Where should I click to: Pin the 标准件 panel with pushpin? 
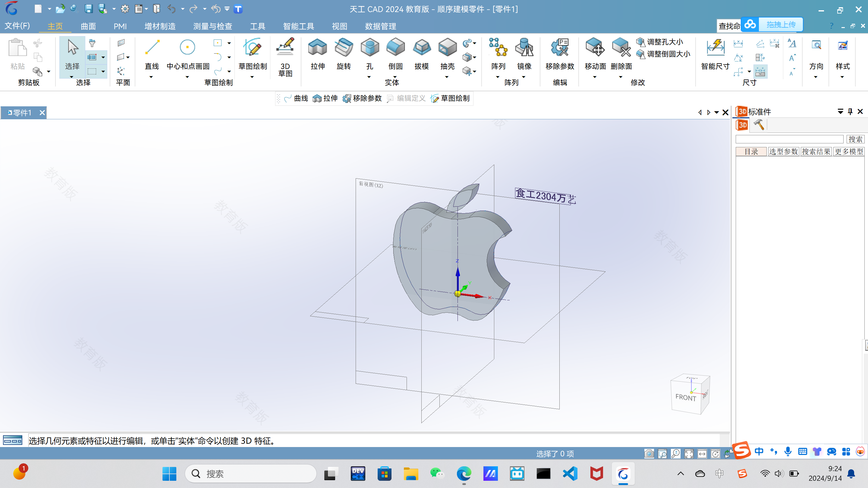point(850,111)
